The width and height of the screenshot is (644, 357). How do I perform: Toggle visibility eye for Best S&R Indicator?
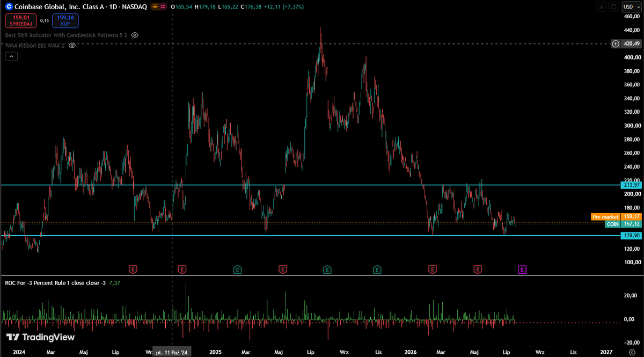[135, 34]
